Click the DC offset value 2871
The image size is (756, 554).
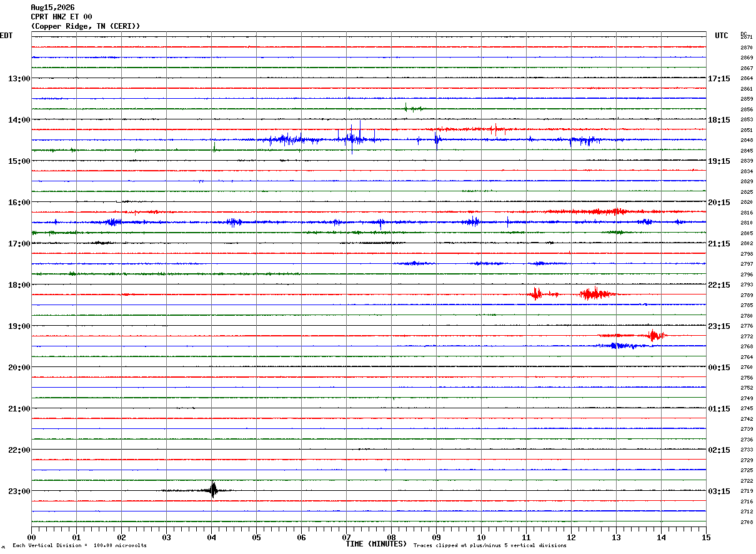pos(747,38)
